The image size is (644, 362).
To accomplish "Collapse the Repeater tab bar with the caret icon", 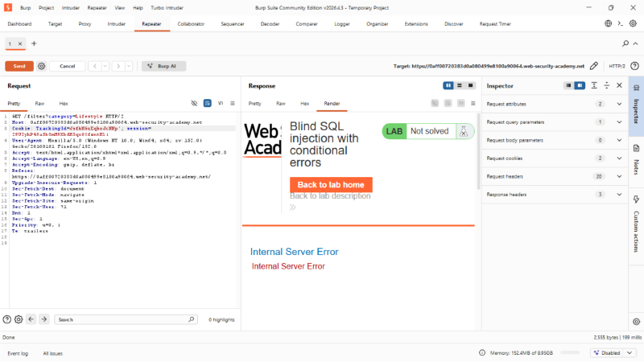I will pos(635,43).
